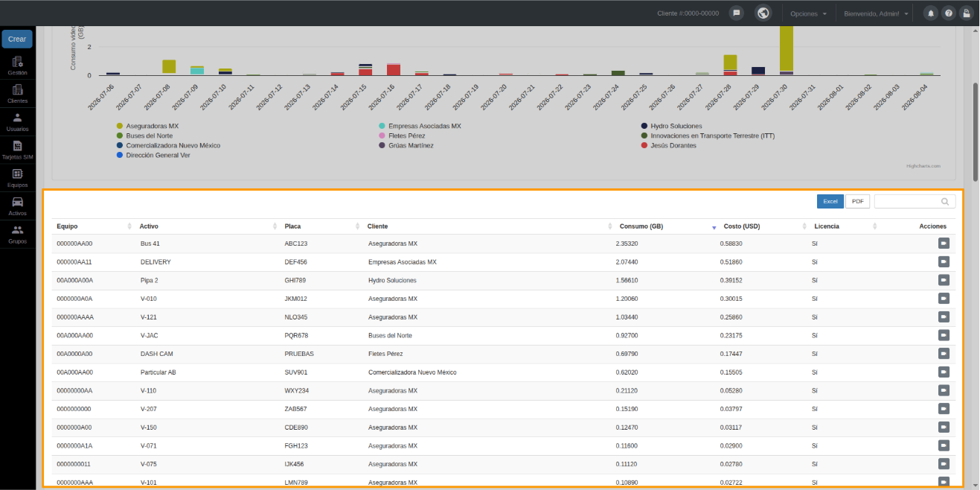980x490 pixels.
Task: Toggle Buses del Norte legend series
Action: (x=144, y=136)
